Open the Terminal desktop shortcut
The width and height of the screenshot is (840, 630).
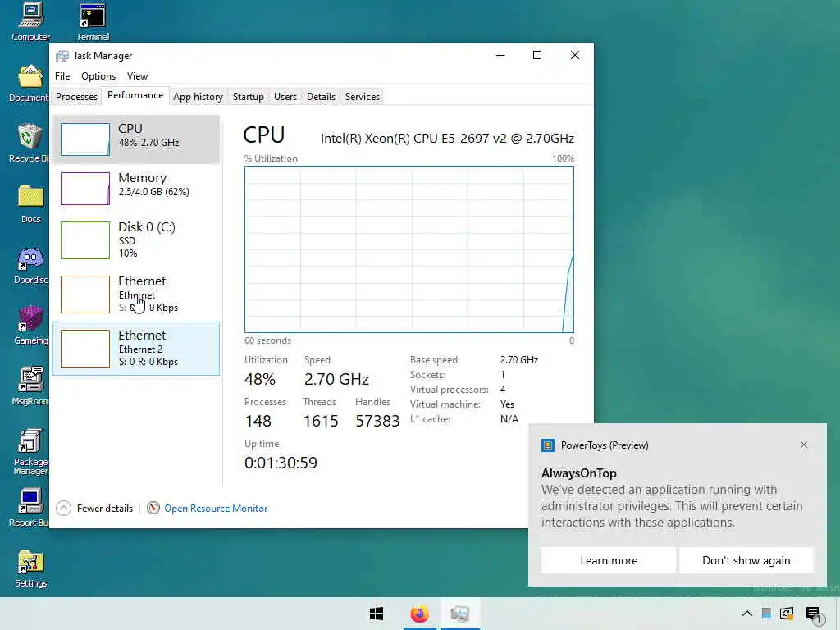92,21
